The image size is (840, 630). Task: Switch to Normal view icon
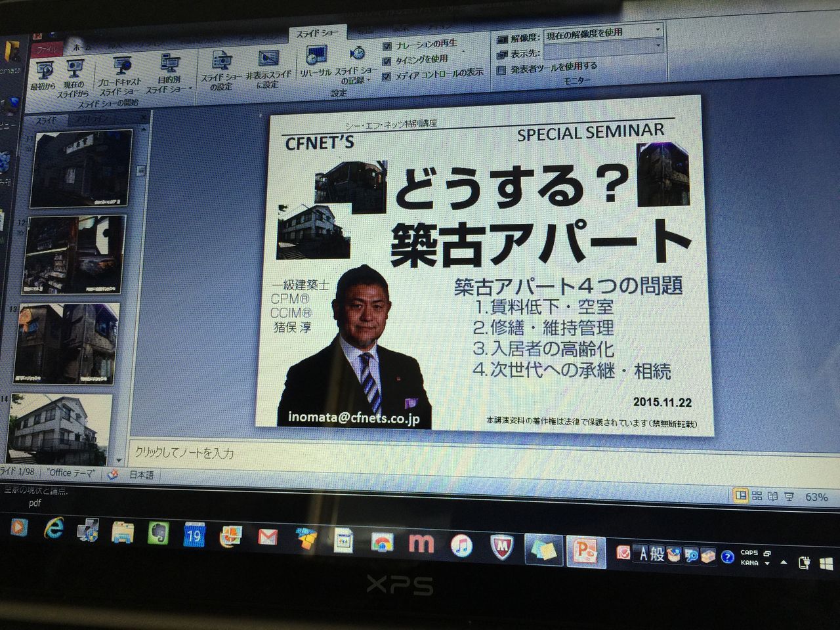point(741,495)
